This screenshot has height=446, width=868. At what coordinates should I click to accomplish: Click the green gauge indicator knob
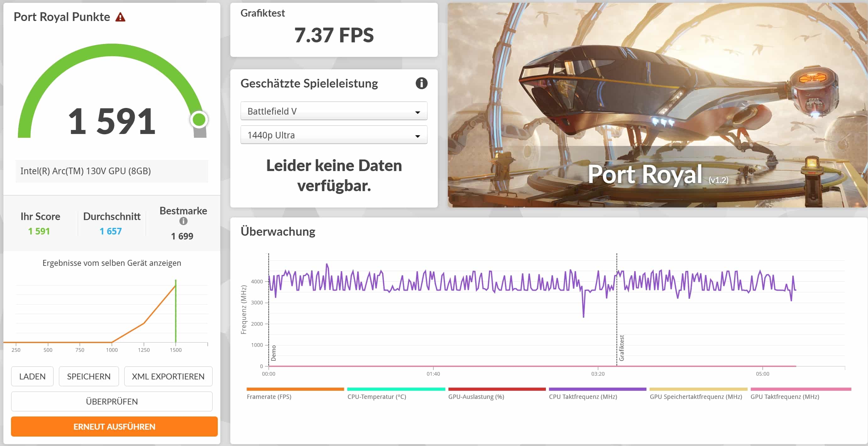pos(199,120)
